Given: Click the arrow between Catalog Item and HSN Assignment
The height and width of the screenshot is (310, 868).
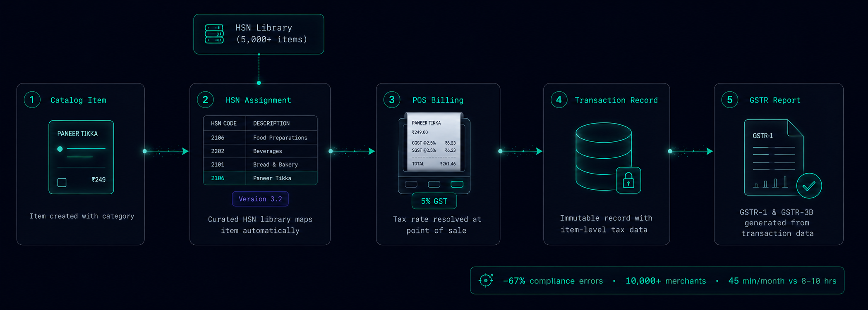Looking at the screenshot, I should click(166, 151).
